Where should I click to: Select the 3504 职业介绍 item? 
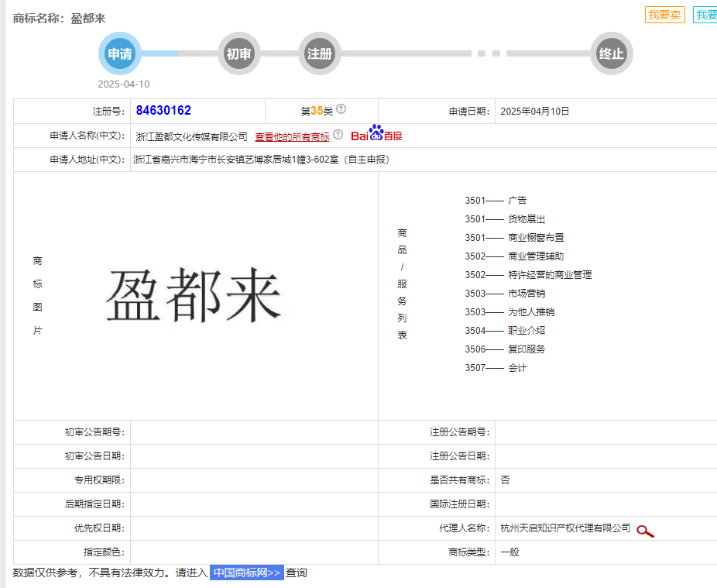505,330
